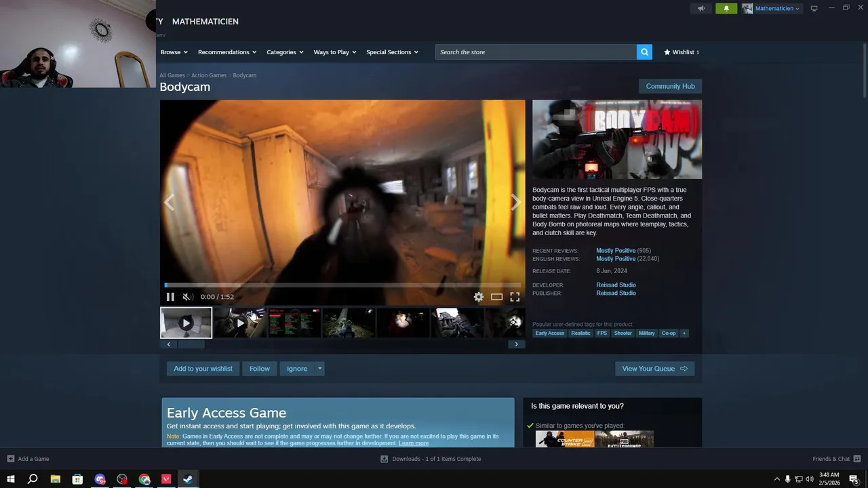Expand the Browse store menu
The image size is (868, 488).
(x=174, y=52)
